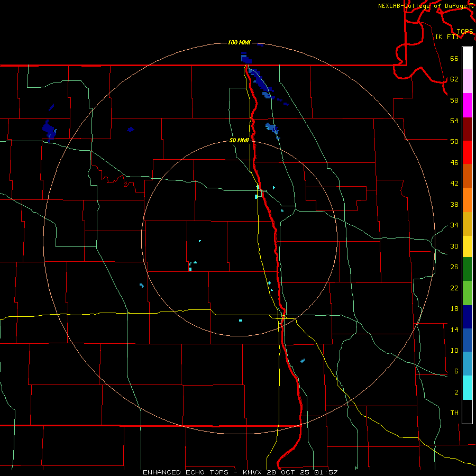The image size is (476, 476).
Task: Click the KMVX radar site identifier
Action: point(253,472)
